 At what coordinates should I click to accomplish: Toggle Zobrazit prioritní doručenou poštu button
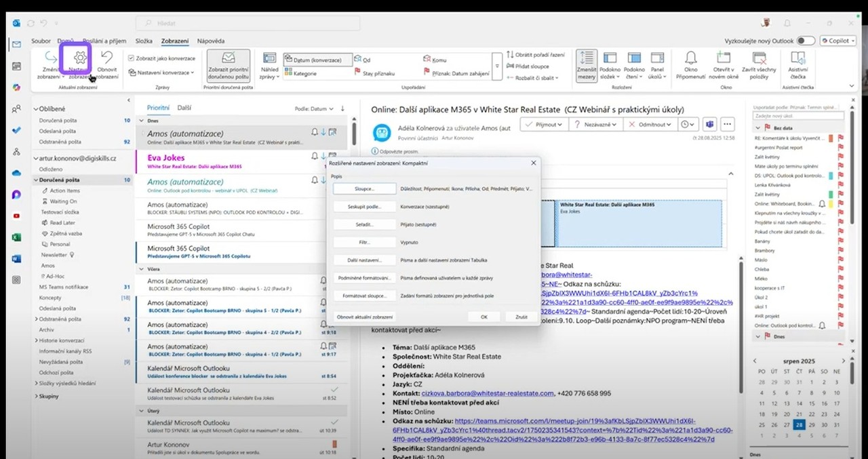[x=228, y=66]
